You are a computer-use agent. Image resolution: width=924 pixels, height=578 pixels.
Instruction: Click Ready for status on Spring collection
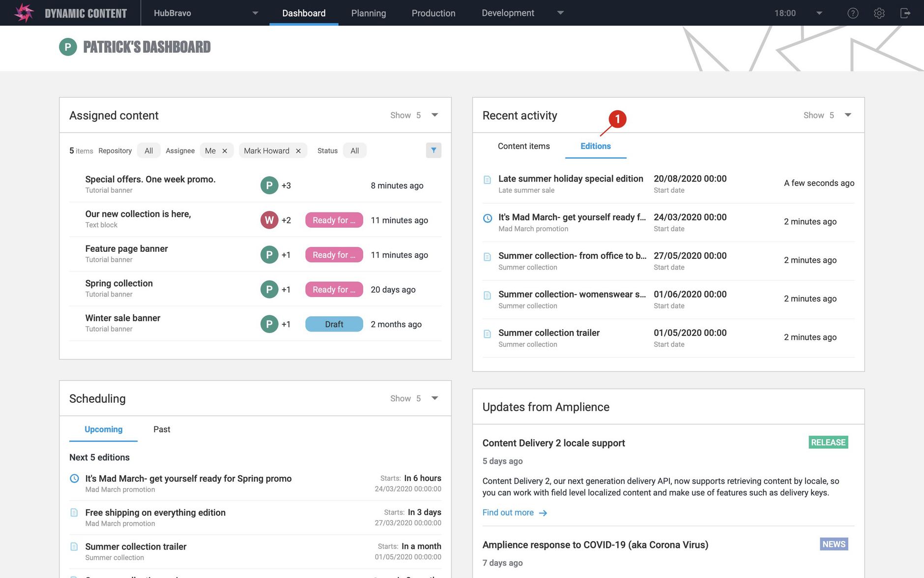(x=334, y=290)
